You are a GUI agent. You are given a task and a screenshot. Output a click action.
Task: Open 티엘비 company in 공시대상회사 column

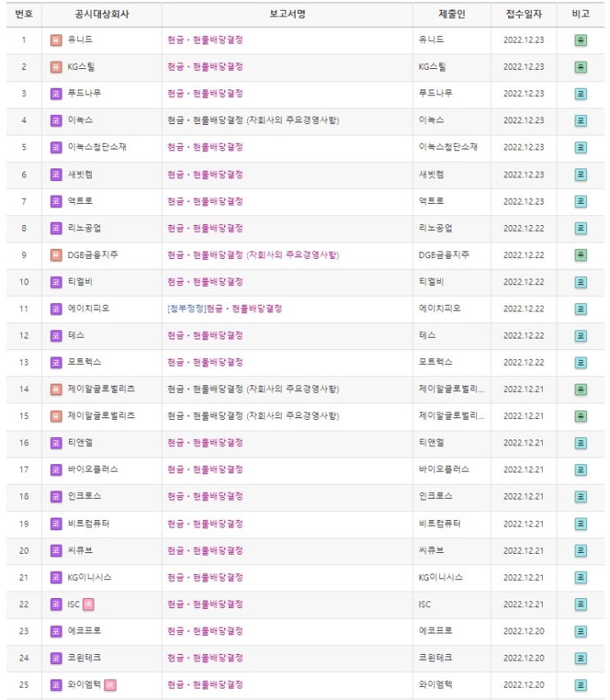(80, 282)
